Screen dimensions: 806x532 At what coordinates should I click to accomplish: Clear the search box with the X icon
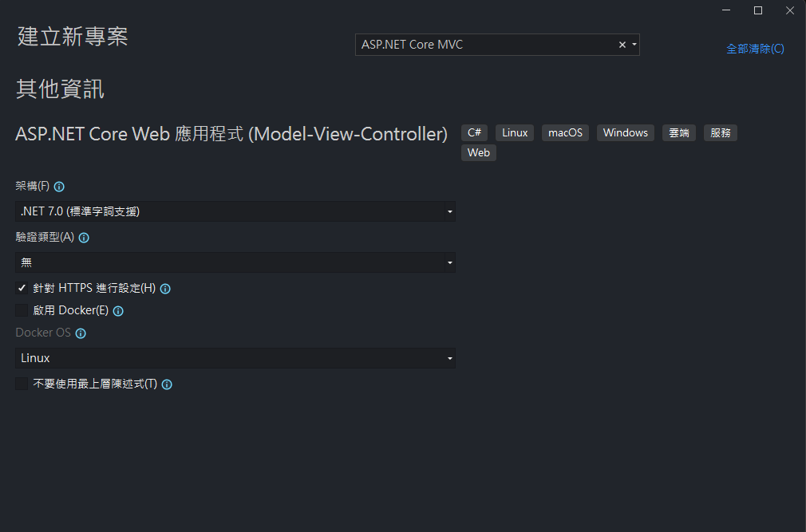click(622, 45)
